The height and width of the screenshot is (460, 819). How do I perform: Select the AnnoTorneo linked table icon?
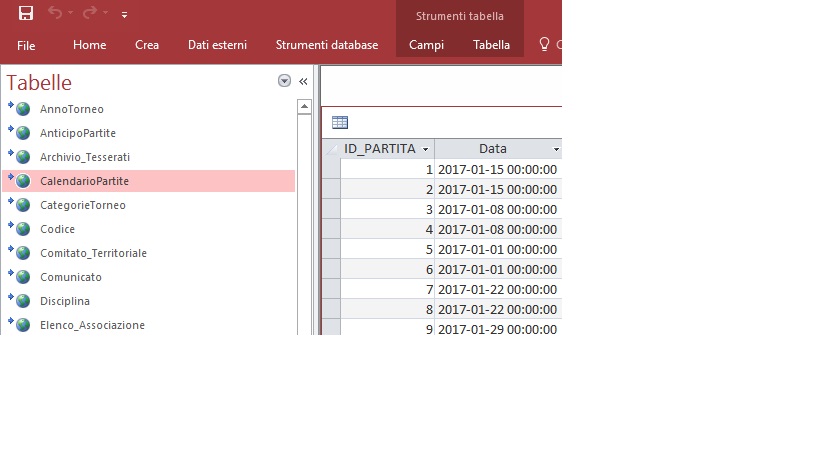coord(20,108)
